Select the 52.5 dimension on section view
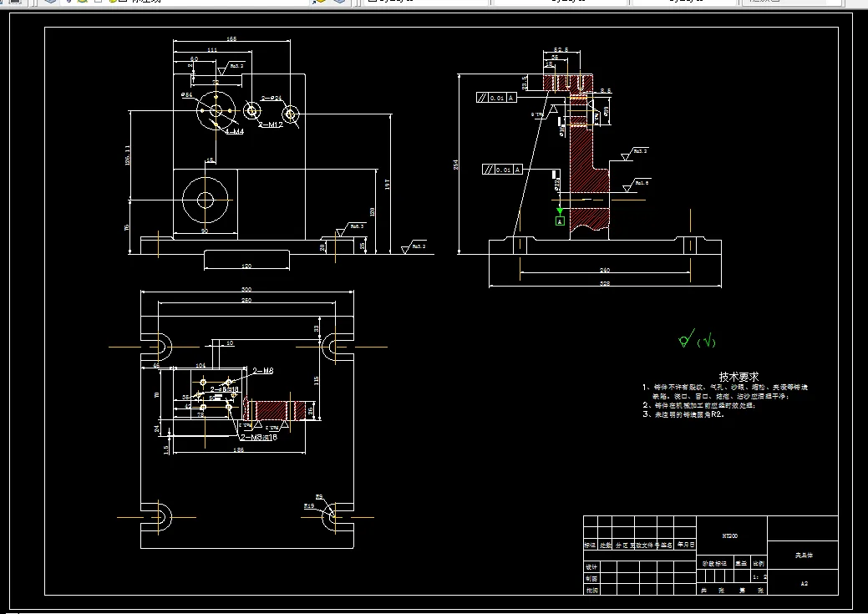Image resolution: width=868 pixels, height=614 pixels. 561,50
